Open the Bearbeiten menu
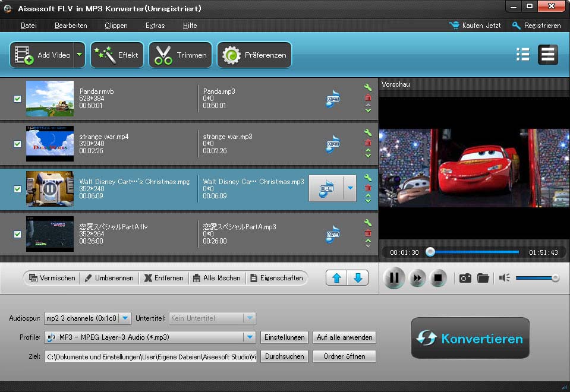This screenshot has height=392, width=570. pyautogui.click(x=71, y=26)
